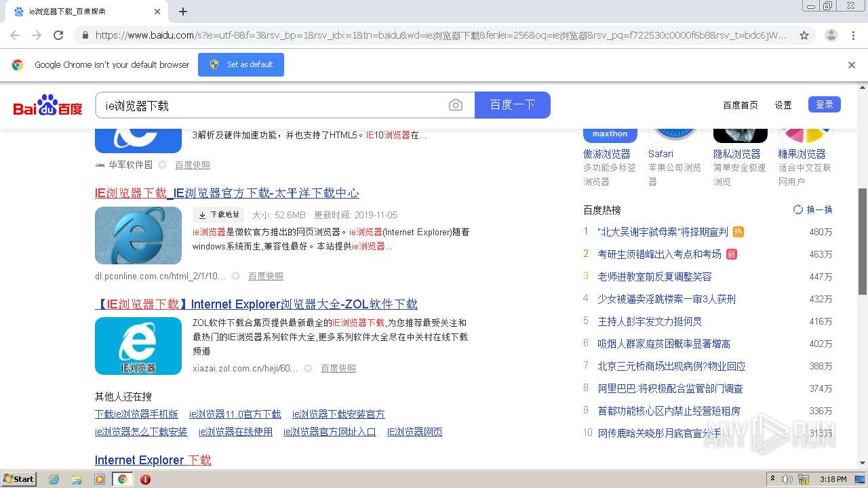Bookmark this page with the star icon

(x=804, y=35)
